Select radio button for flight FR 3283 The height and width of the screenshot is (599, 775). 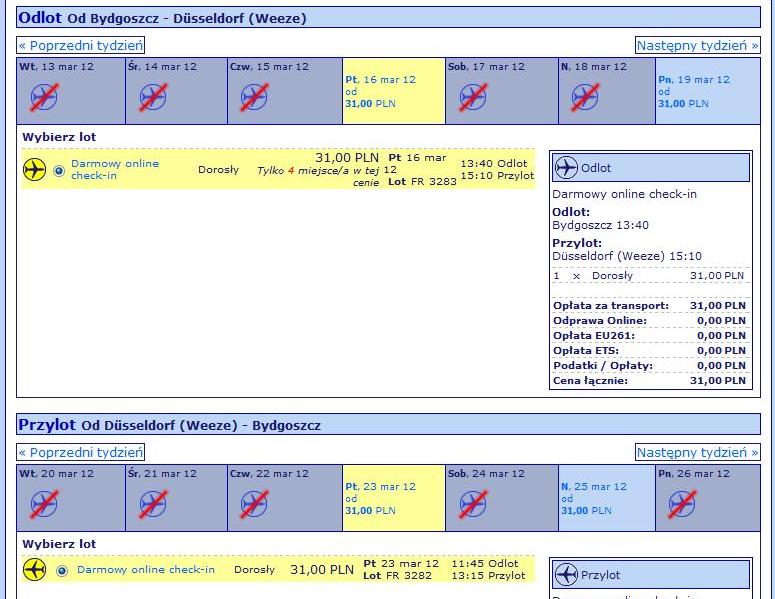tap(59, 171)
